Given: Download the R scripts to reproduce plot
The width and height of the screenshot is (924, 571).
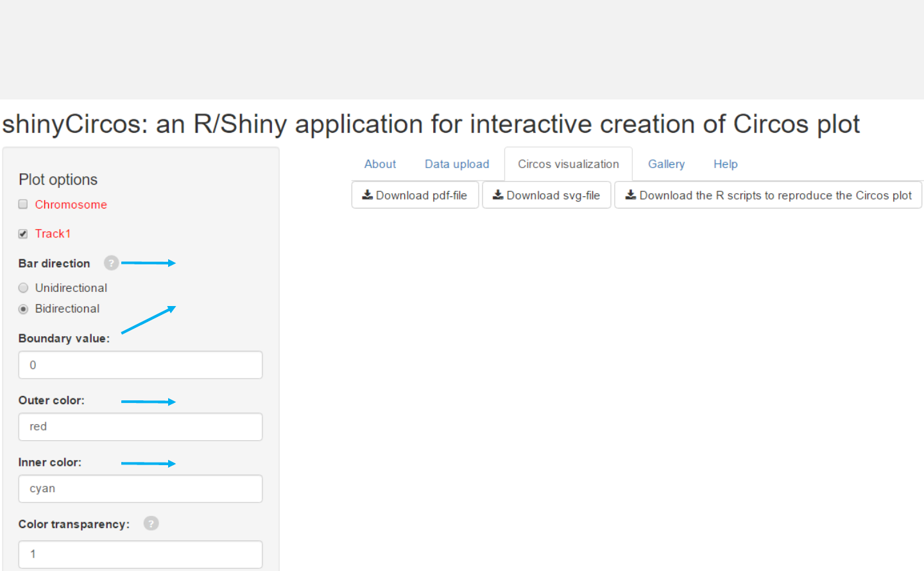Looking at the screenshot, I should 768,195.
